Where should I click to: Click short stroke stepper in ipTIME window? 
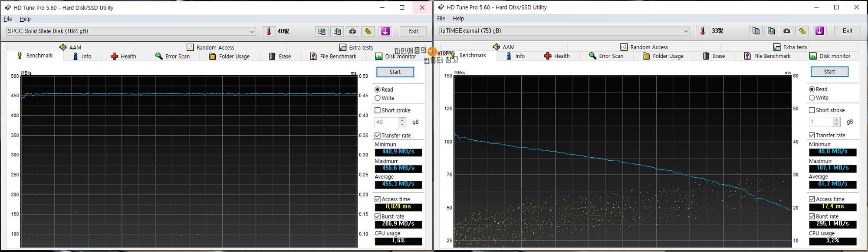(837, 122)
